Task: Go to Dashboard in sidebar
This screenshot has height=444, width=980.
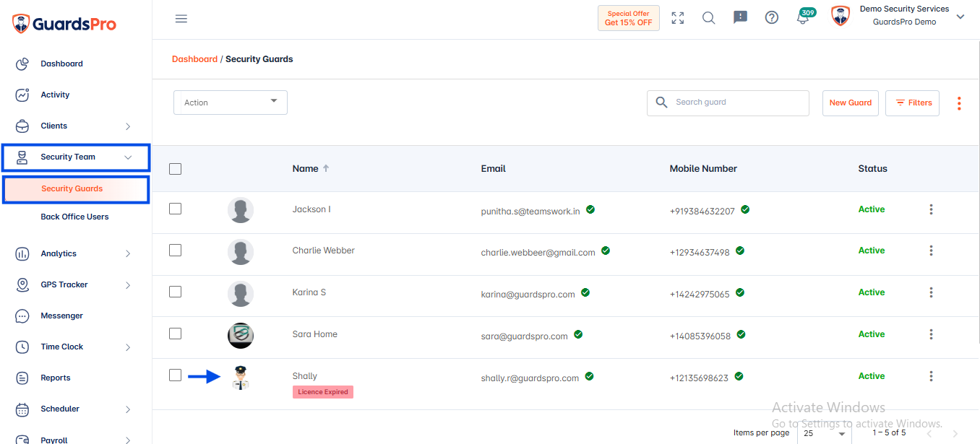Action: 61,64
